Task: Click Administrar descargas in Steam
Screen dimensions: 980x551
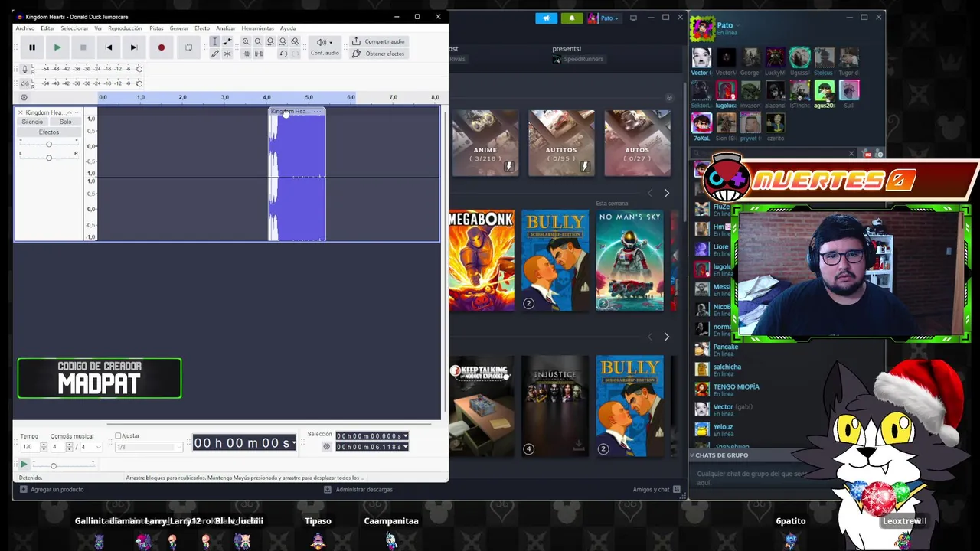Action: click(358, 489)
